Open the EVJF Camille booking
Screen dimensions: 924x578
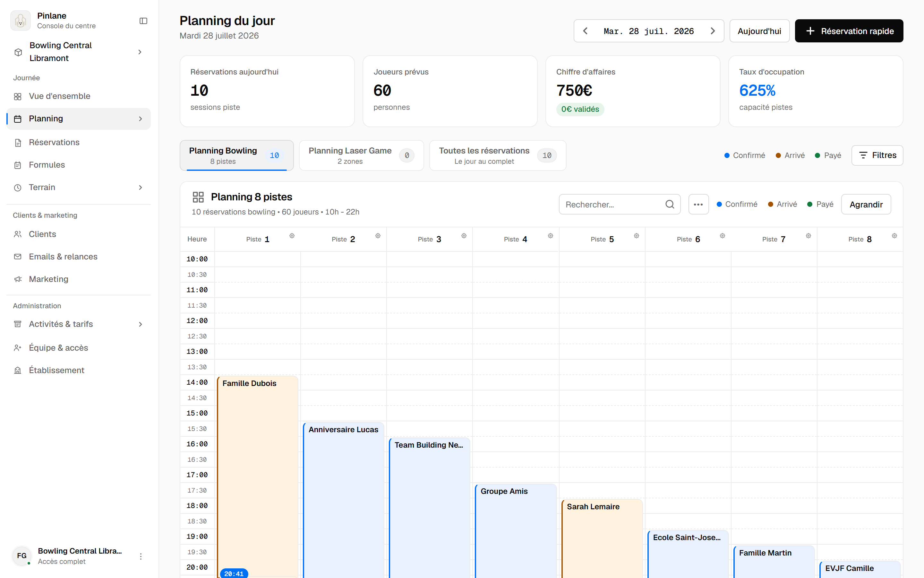[x=860, y=569]
